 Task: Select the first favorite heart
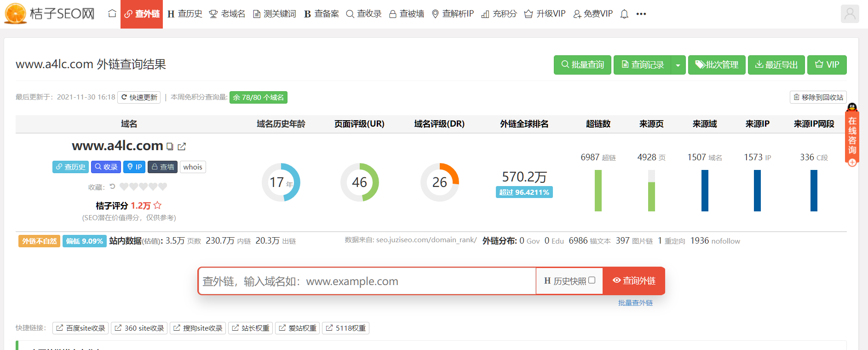pyautogui.click(x=124, y=187)
